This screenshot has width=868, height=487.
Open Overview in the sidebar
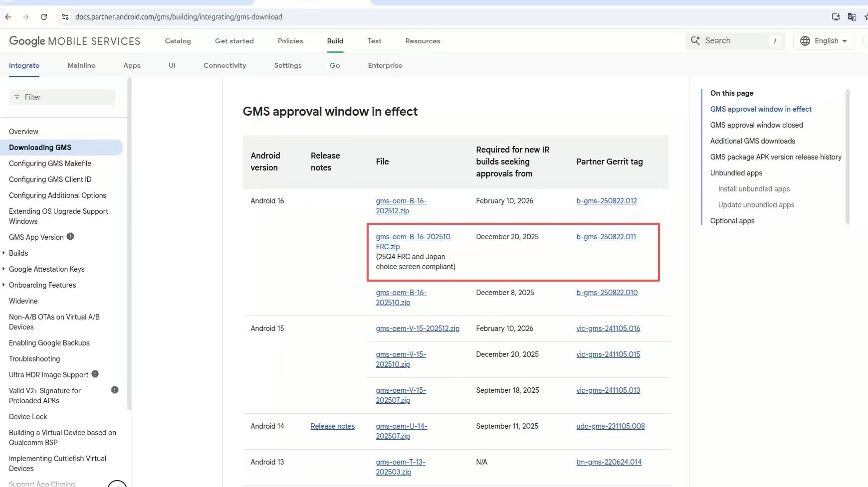pyautogui.click(x=23, y=132)
